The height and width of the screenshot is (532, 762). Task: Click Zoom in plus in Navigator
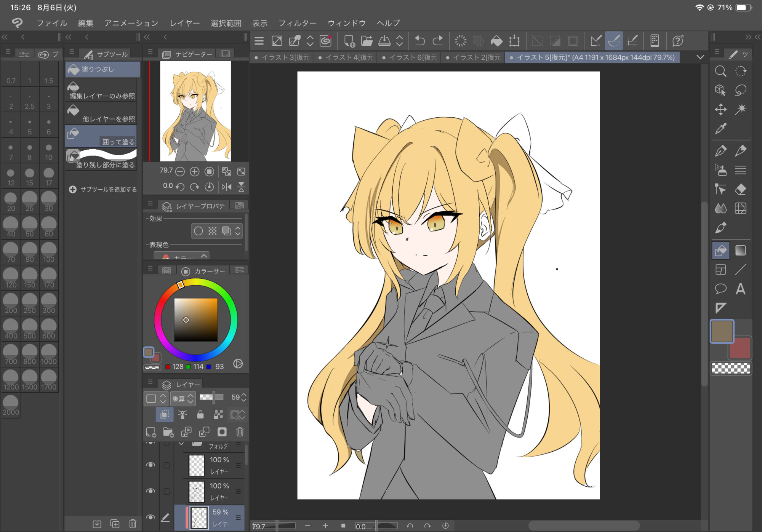click(x=194, y=172)
